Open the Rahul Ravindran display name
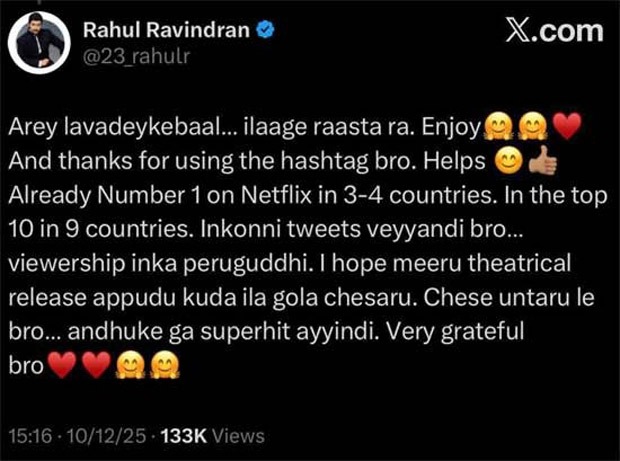The width and height of the screenshot is (620, 461). point(166,30)
